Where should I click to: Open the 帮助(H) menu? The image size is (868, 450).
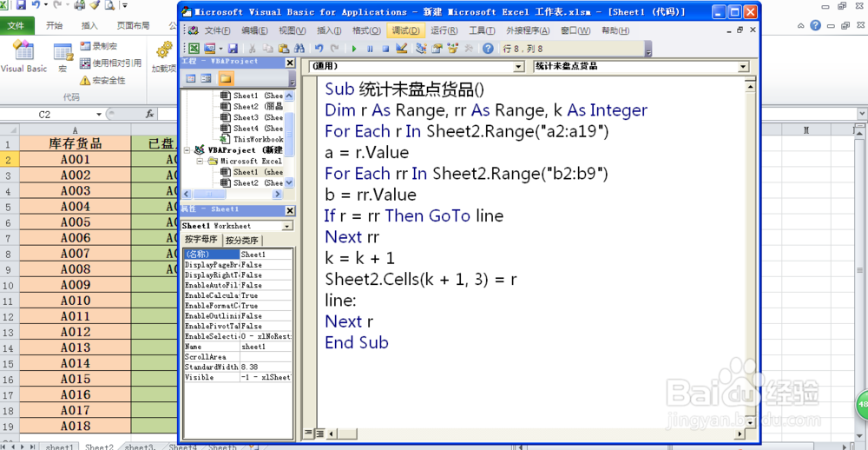(x=615, y=30)
